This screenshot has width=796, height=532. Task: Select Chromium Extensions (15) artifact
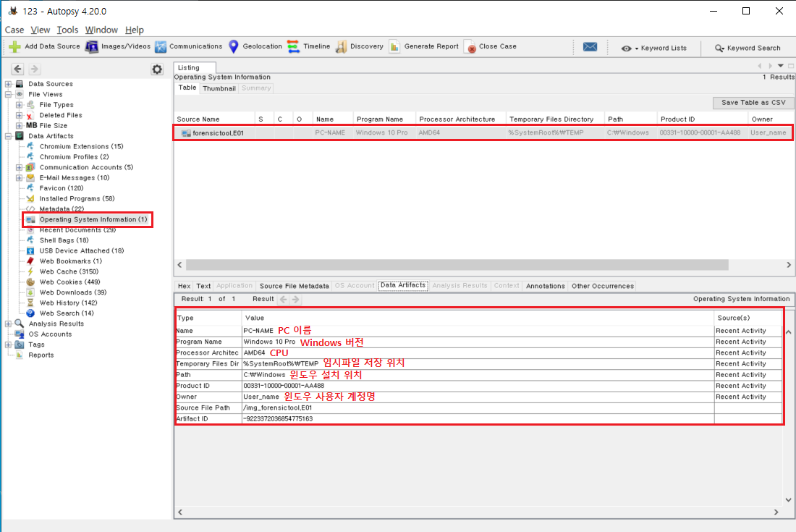[81, 146]
